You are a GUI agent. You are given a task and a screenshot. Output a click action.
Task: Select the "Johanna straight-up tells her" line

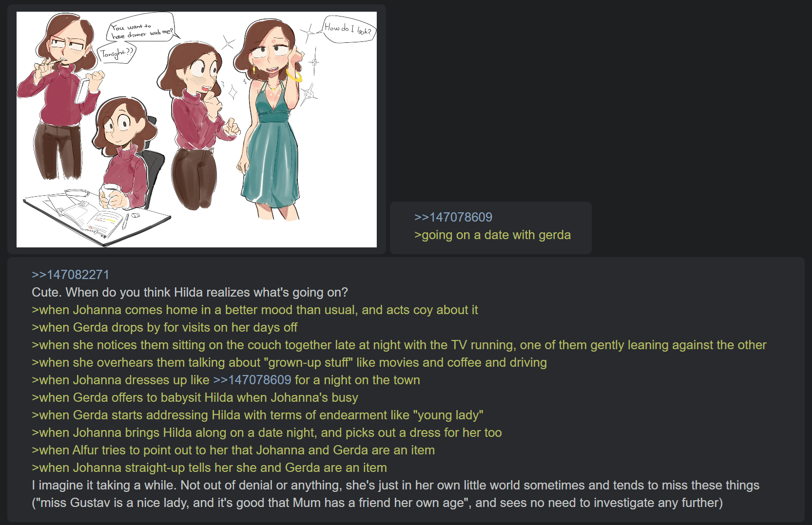point(209,468)
